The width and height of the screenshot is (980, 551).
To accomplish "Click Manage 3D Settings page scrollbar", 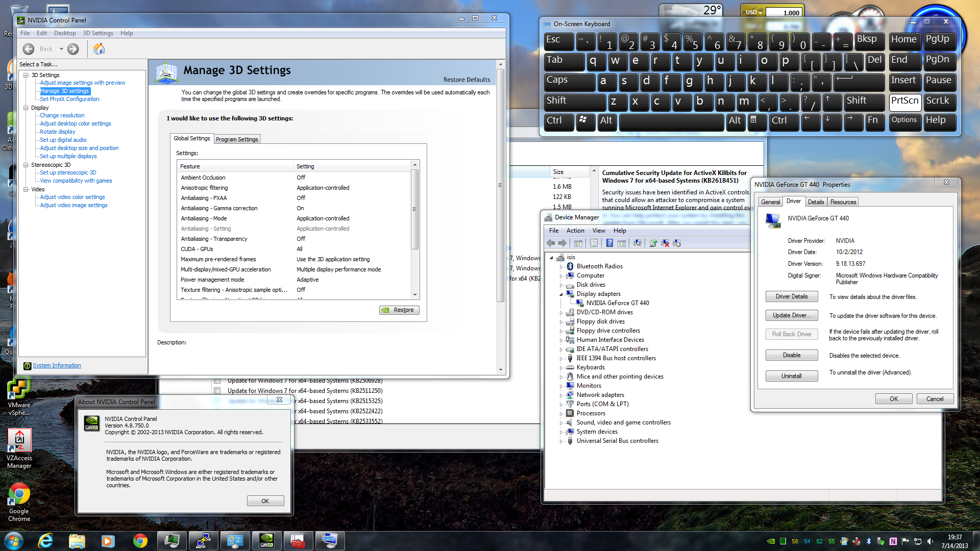I will click(x=500, y=186).
